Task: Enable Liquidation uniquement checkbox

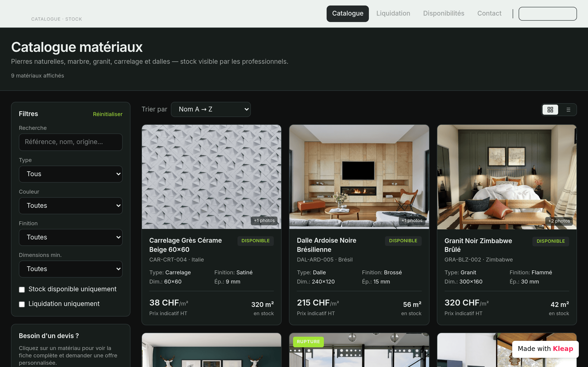Action: (x=22, y=304)
